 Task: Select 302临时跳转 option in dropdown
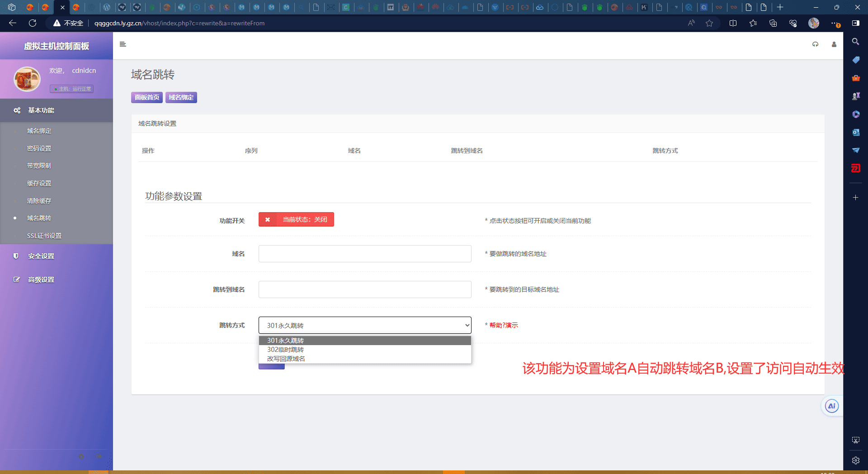pyautogui.click(x=285, y=350)
